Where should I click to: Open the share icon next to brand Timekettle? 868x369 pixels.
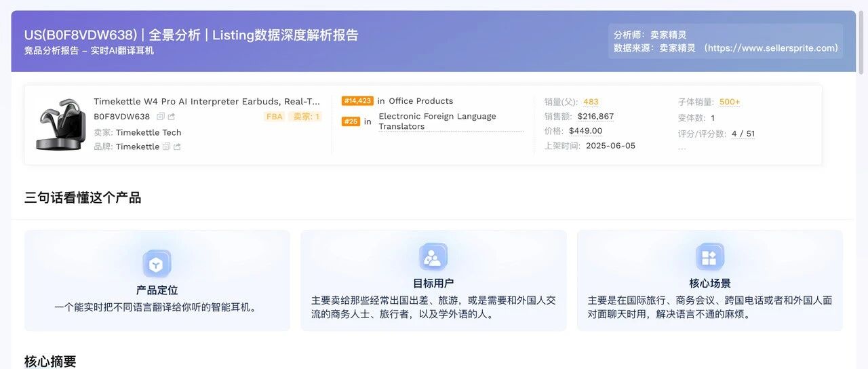tap(177, 147)
